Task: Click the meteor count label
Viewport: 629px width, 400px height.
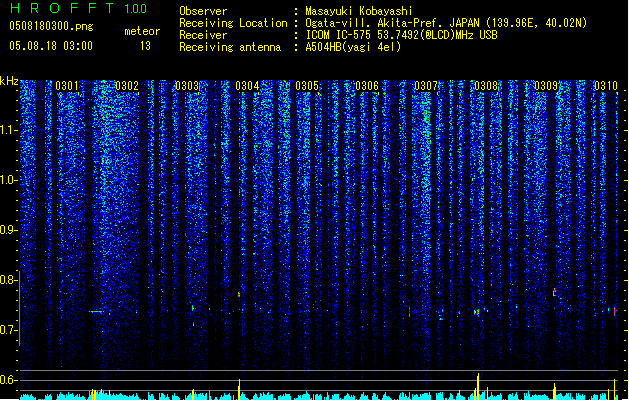Action: click(x=142, y=31)
